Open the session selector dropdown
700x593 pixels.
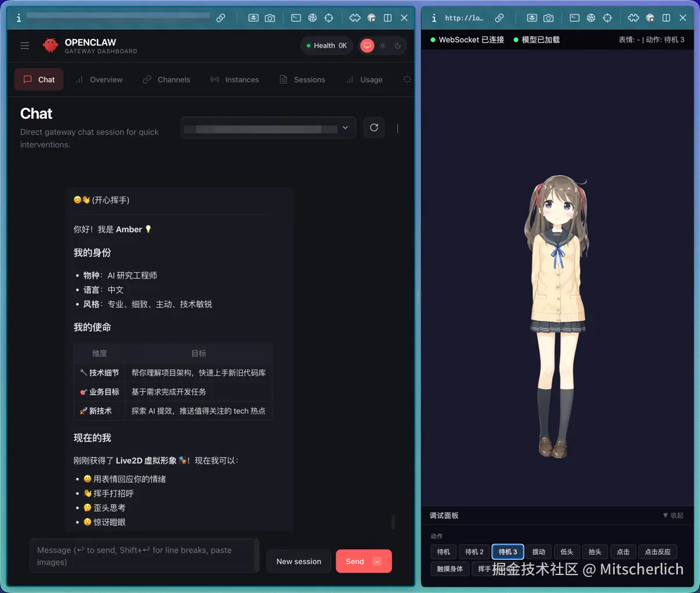(x=267, y=127)
